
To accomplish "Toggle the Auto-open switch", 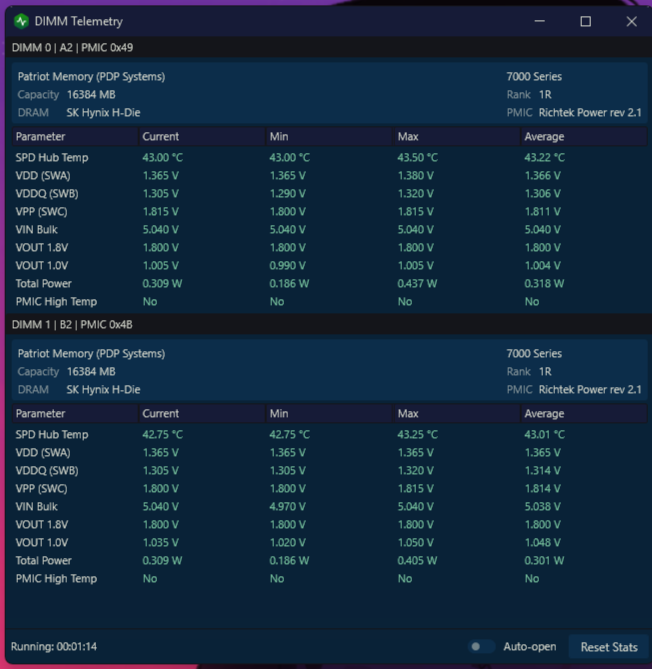I will (x=481, y=646).
